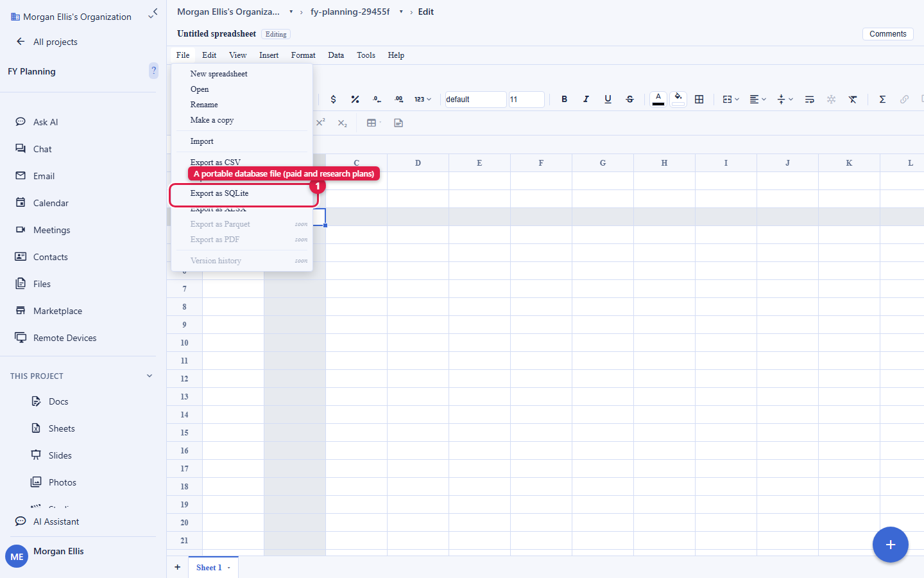This screenshot has height=578, width=924.
Task: Go to Calendar in the sidebar
Action: tap(51, 203)
